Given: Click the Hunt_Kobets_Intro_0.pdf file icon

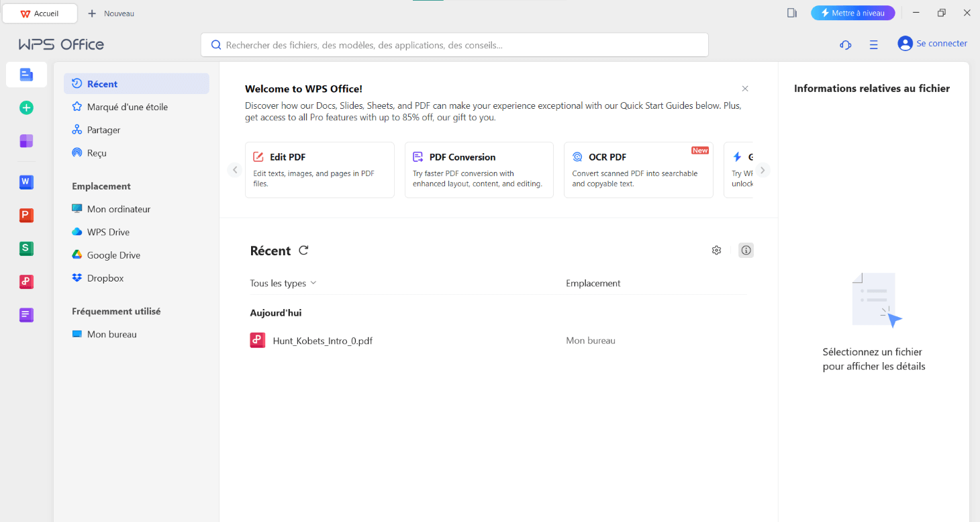Looking at the screenshot, I should (x=258, y=341).
